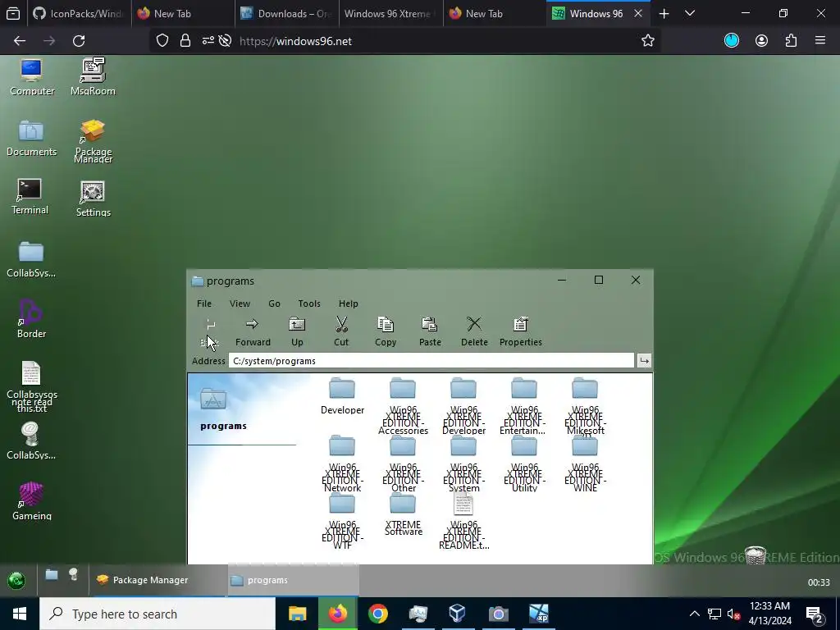Image resolution: width=840 pixels, height=630 pixels.
Task: Open the Gameing desktop shortcut
Action: 32,501
